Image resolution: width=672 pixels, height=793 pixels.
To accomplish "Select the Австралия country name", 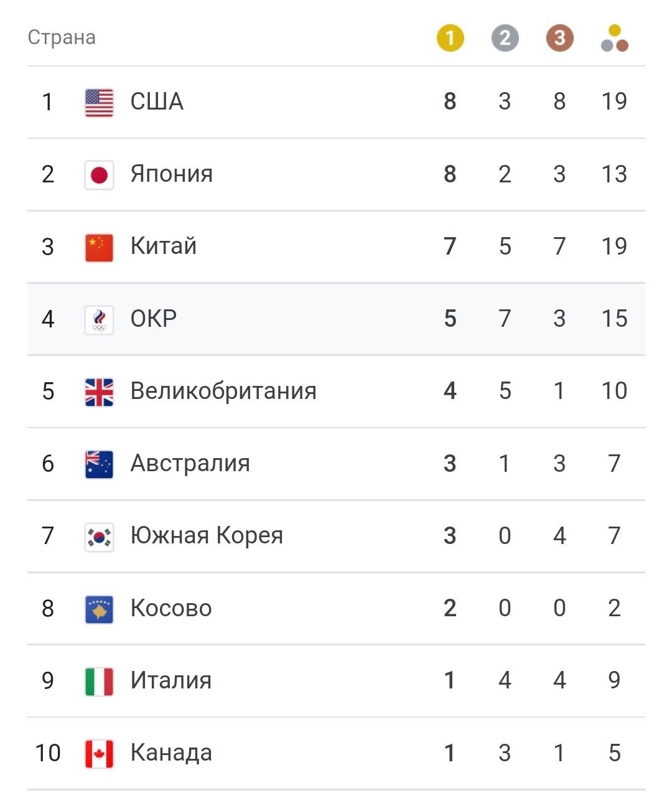I will pos(190,464).
